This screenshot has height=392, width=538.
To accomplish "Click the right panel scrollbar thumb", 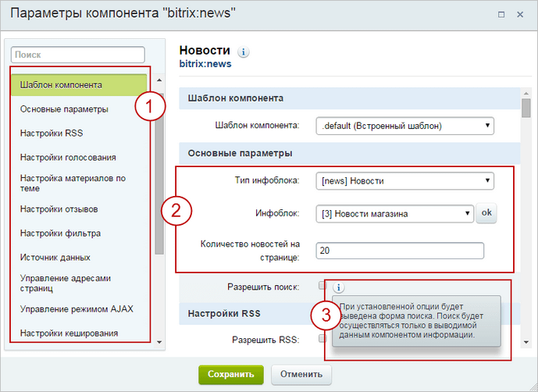I will (x=526, y=108).
